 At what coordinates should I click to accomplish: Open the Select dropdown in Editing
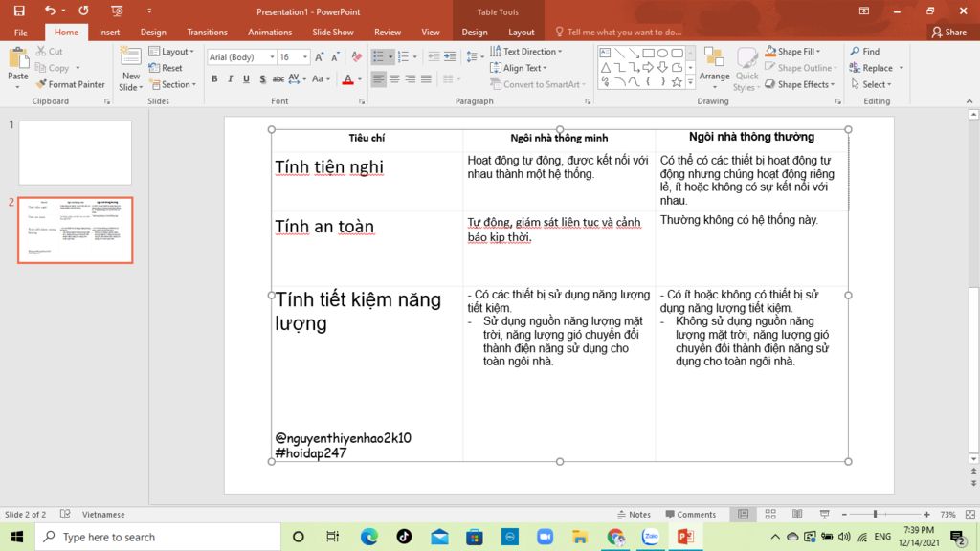click(x=872, y=84)
